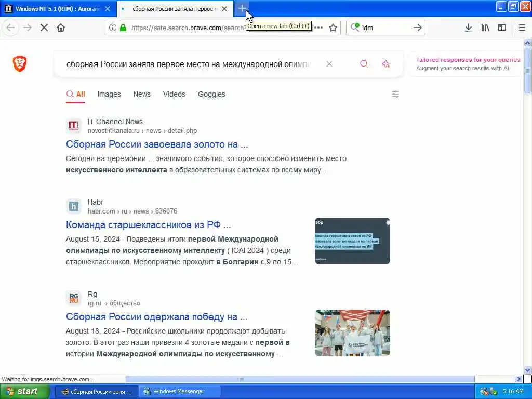Open Сборная России одержала победу на result
The height and width of the screenshot is (399, 532).
157,316
